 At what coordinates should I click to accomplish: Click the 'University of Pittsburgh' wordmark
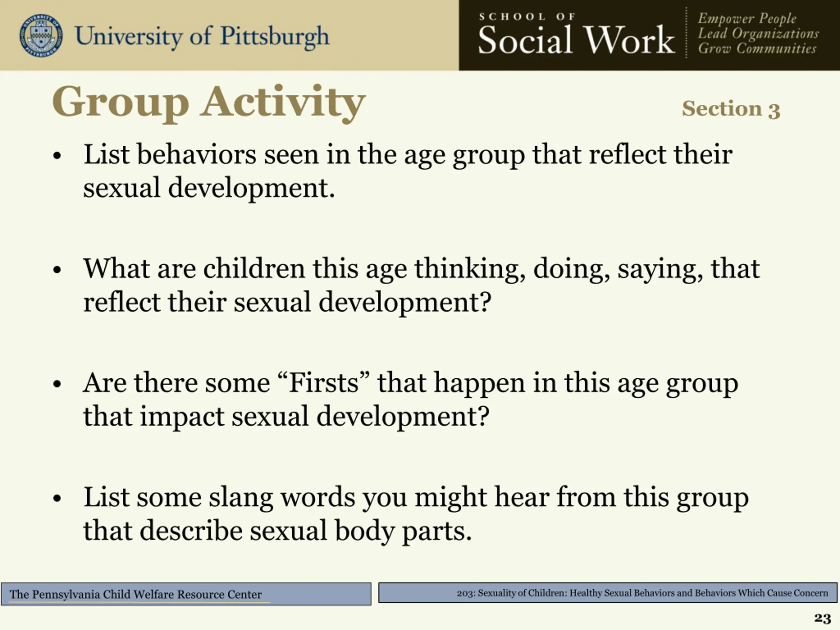pyautogui.click(x=202, y=37)
